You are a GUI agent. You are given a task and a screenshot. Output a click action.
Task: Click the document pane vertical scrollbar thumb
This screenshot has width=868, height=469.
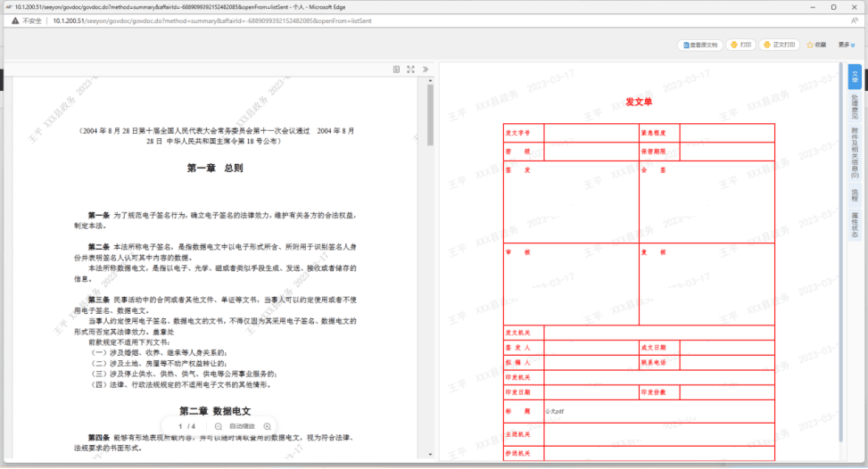coord(430,115)
